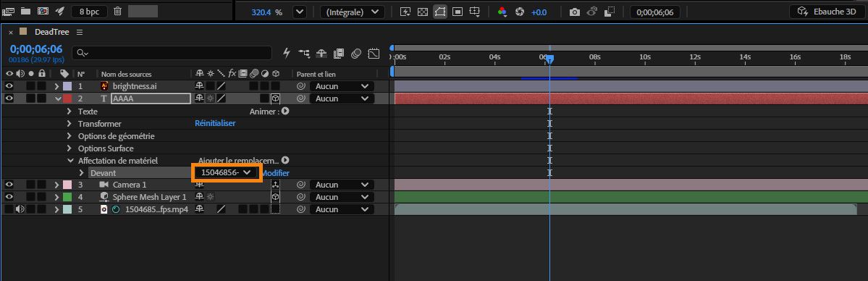Click the green label swatch of Sphere Mesh Layer
This screenshot has width=868, height=281.
(x=67, y=197)
